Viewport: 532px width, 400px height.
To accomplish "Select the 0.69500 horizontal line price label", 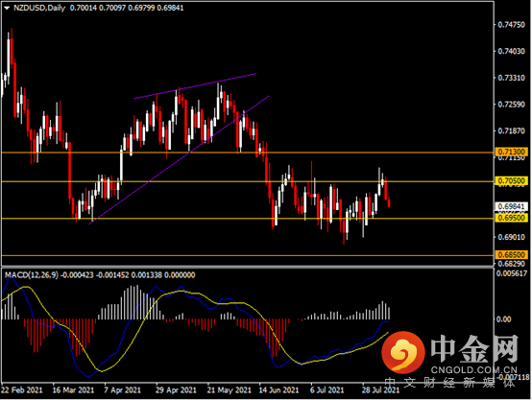I will (511, 218).
